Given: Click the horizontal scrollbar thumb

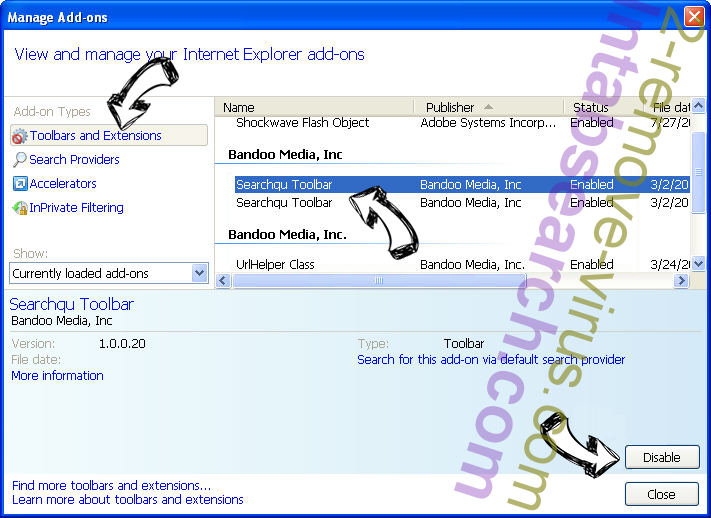Looking at the screenshot, I should tap(379, 281).
